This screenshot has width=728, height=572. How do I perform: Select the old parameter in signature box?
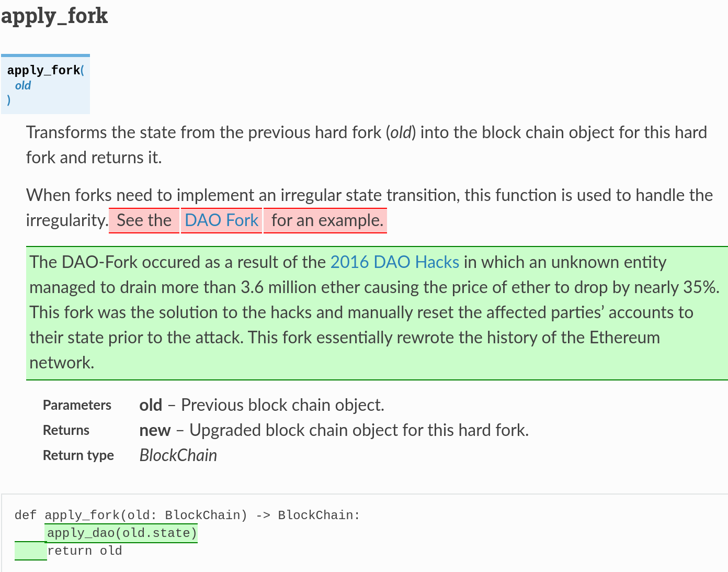pyautogui.click(x=23, y=85)
